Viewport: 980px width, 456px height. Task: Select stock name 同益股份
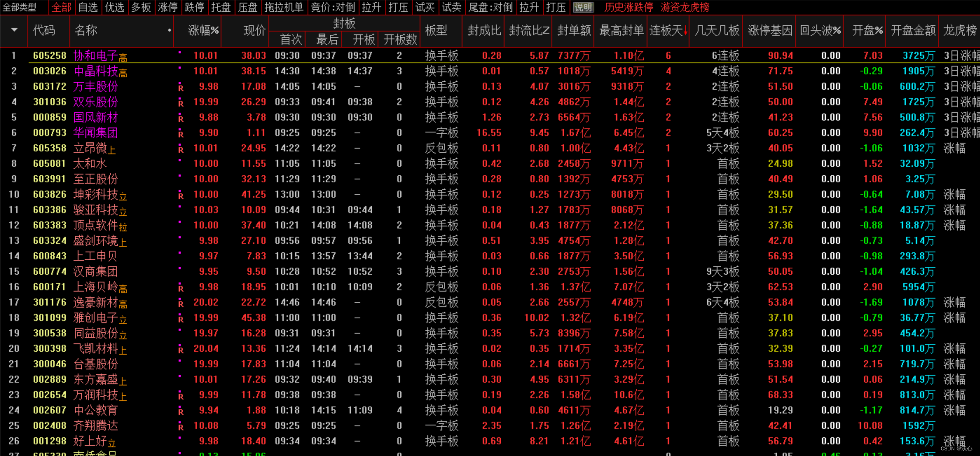tap(95, 333)
